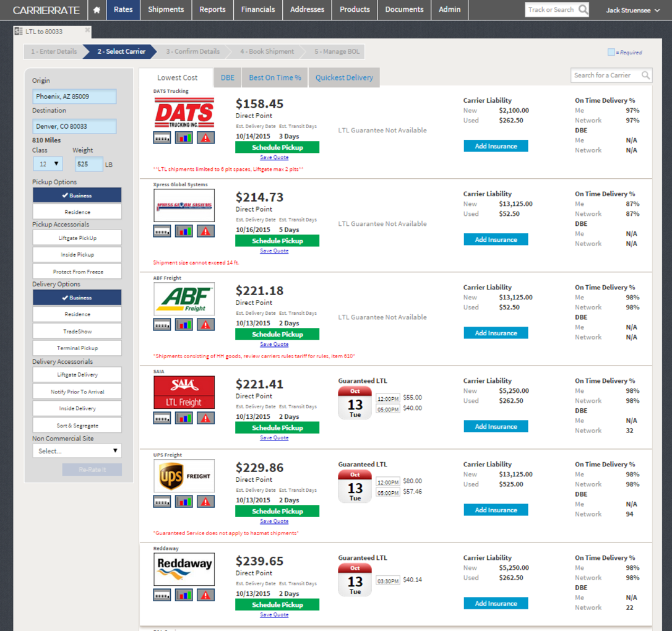
Task: Click the warning alert icon for ABF Freight
Action: pyautogui.click(x=205, y=325)
